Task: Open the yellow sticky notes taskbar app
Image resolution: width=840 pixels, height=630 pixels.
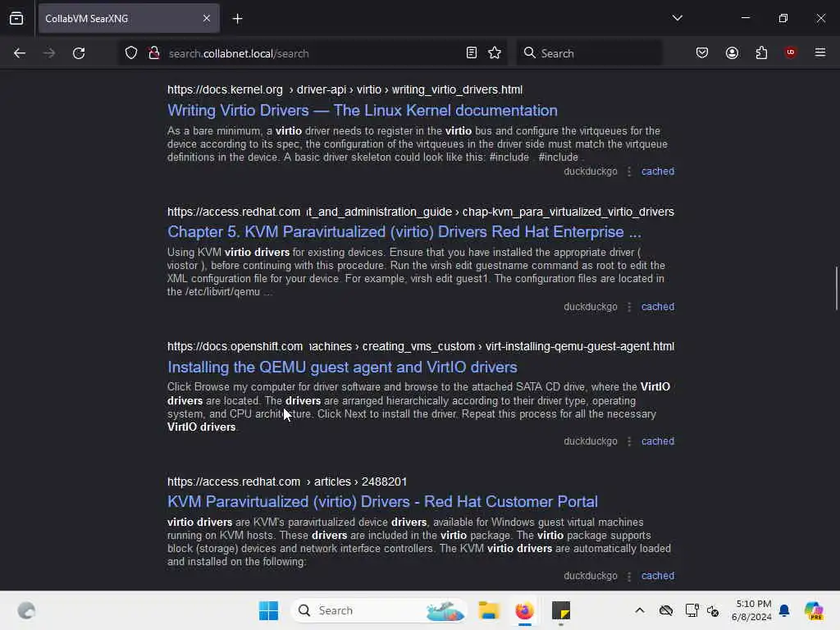Action: [x=561, y=610]
